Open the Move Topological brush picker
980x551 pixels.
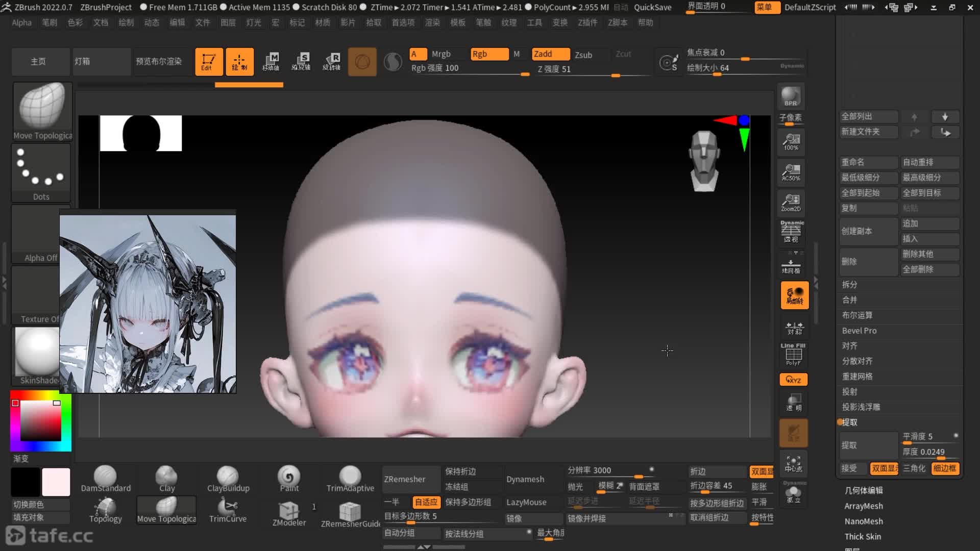(x=42, y=111)
